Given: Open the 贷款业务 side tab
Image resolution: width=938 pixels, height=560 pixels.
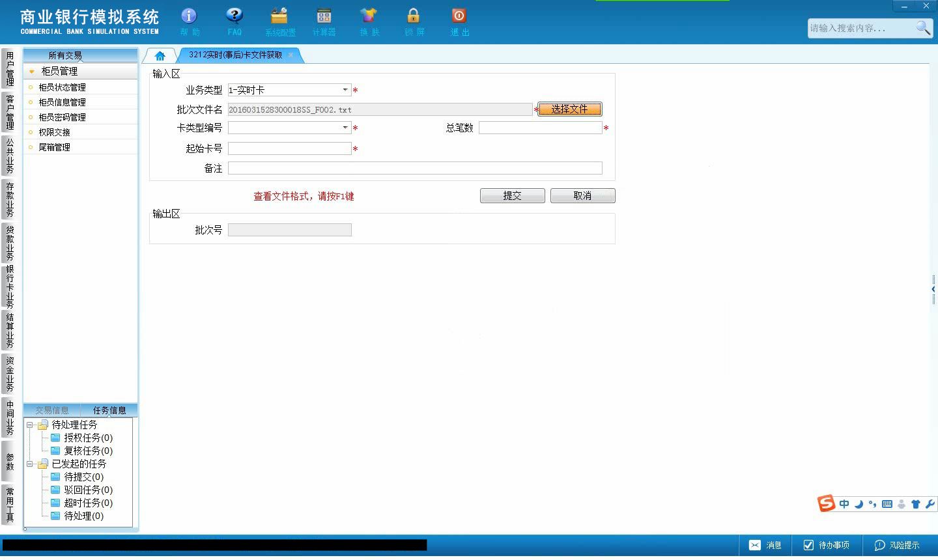Looking at the screenshot, I should [x=10, y=243].
